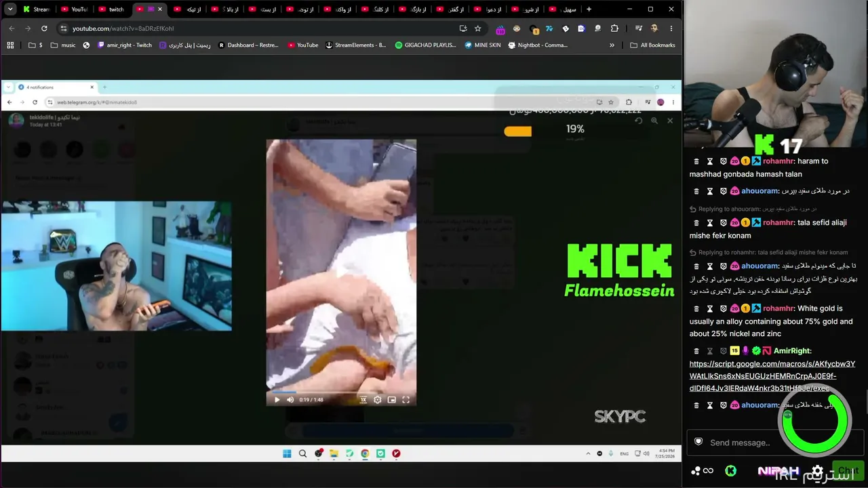Click the AmirRight username in chat

pyautogui.click(x=792, y=351)
